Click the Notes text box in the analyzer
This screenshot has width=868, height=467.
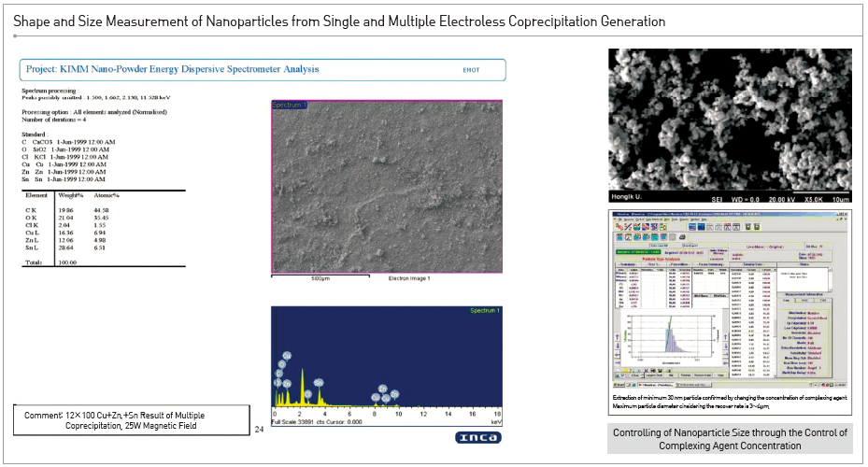[803, 279]
